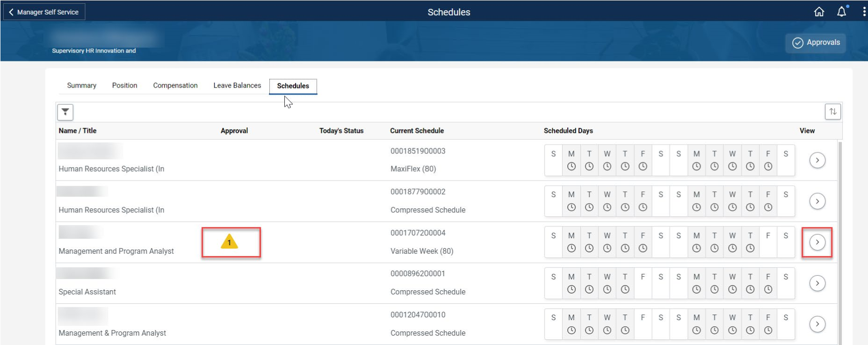The height and width of the screenshot is (345, 868).
Task: Click the Special Assistant title
Action: click(87, 292)
